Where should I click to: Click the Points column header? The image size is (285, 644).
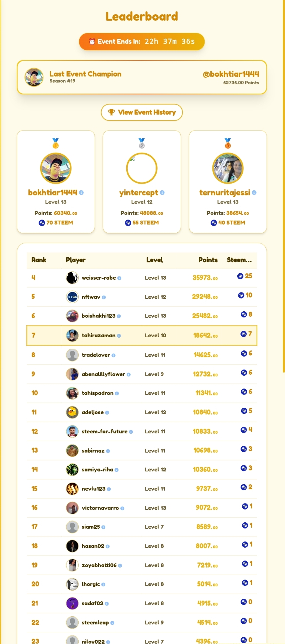[208, 260]
